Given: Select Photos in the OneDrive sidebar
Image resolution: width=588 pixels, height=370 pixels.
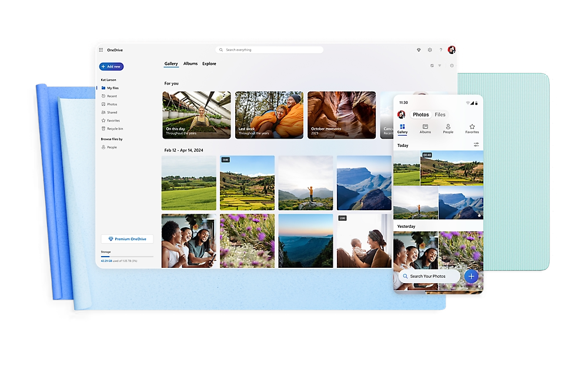Looking at the screenshot, I should pyautogui.click(x=111, y=104).
